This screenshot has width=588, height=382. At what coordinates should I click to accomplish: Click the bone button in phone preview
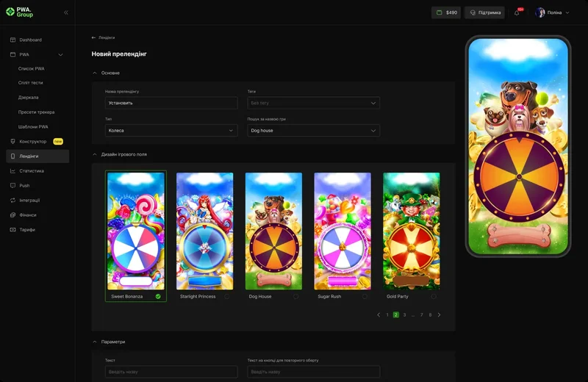click(519, 234)
